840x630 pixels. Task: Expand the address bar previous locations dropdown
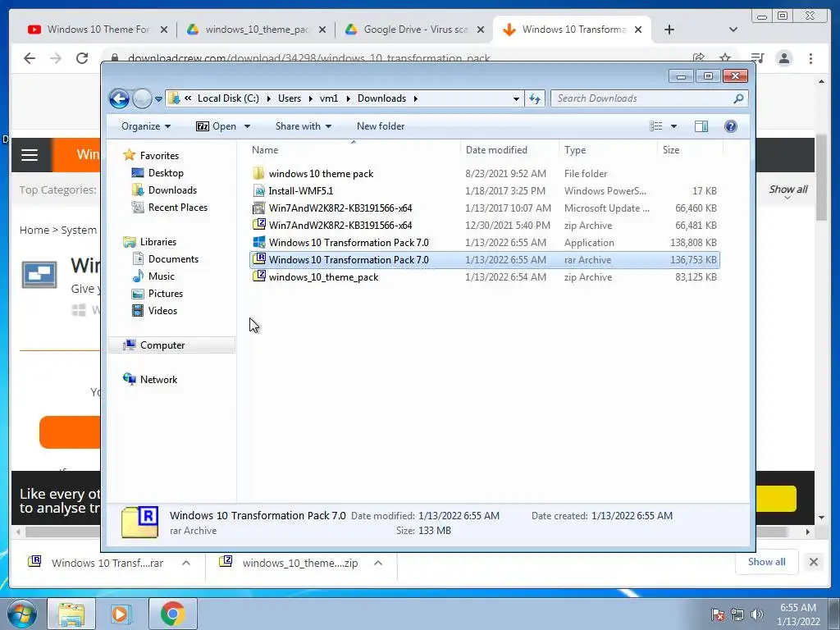tap(516, 98)
